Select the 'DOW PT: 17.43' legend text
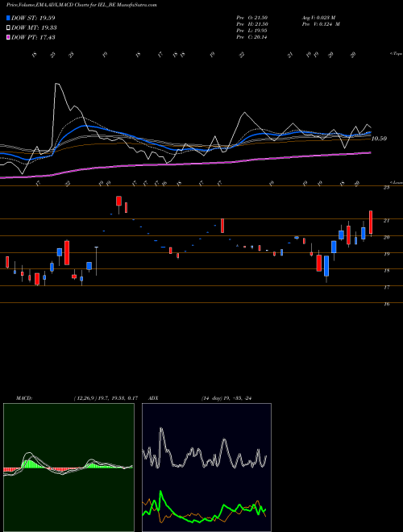Image resolution: width=403 pixels, height=532 pixels. pos(33,37)
